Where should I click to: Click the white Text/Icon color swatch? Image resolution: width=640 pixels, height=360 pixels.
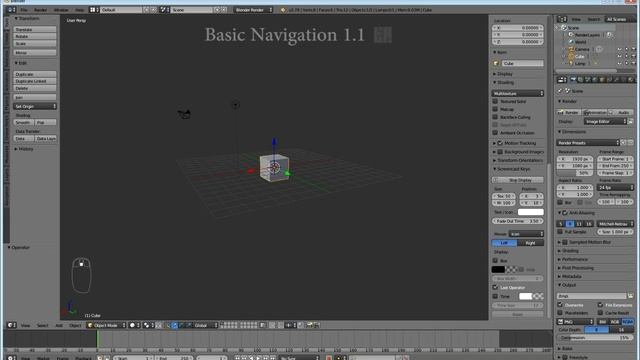531,212
